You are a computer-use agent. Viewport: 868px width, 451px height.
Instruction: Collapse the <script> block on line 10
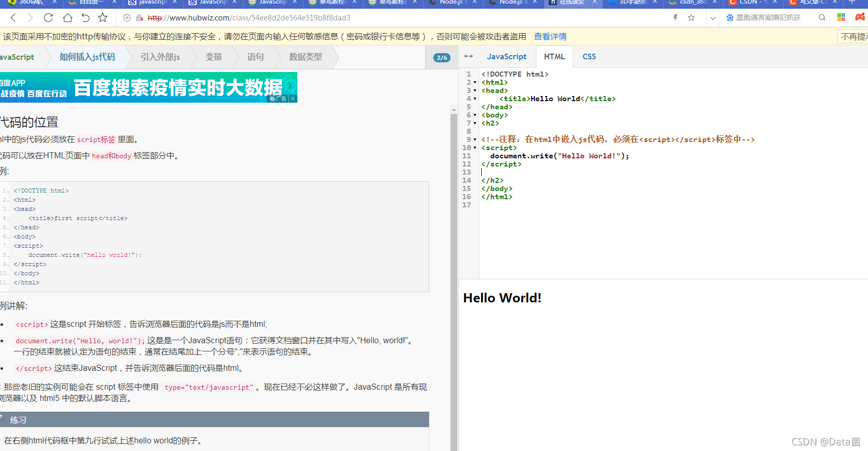(x=475, y=148)
